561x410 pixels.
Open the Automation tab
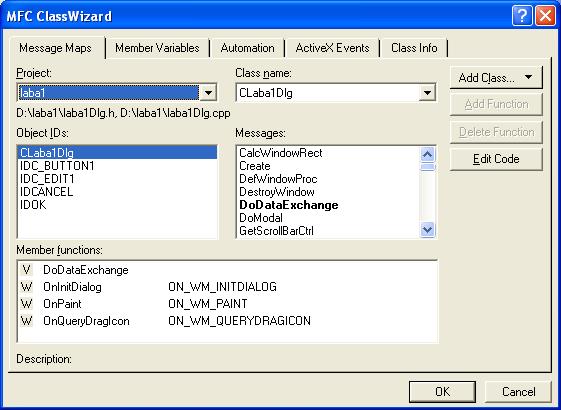(247, 48)
